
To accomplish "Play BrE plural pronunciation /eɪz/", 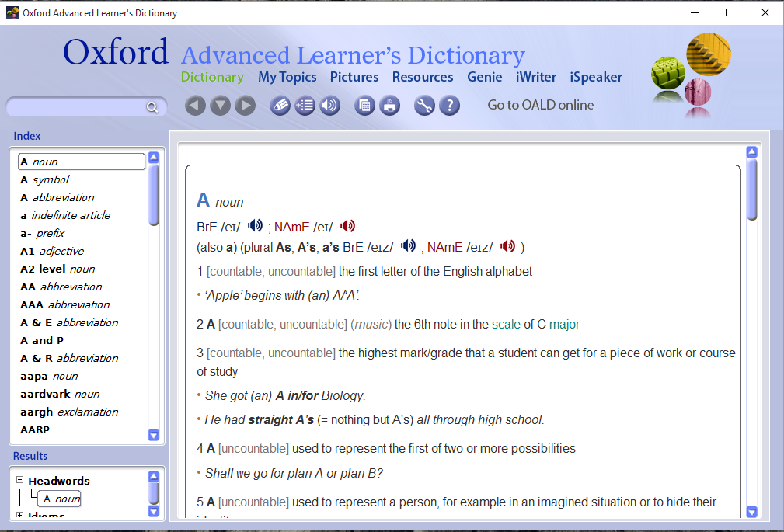I will 408,245.
